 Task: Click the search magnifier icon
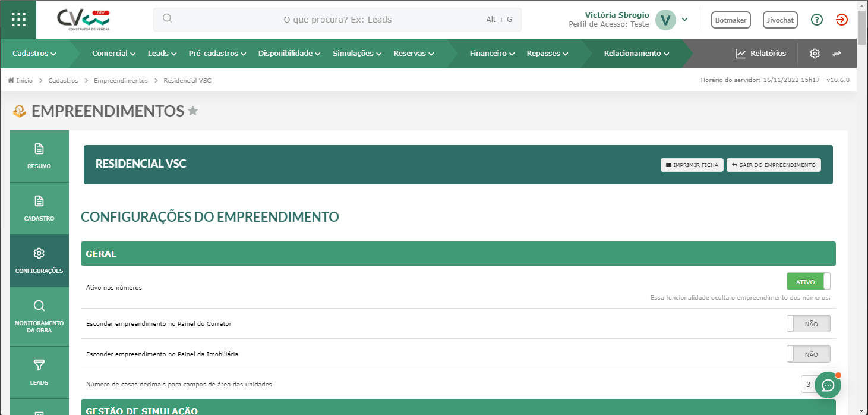point(167,18)
